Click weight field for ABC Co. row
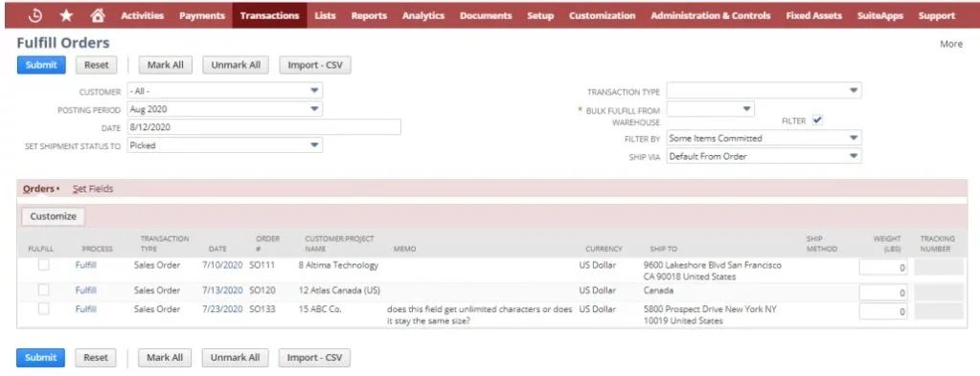 (883, 312)
